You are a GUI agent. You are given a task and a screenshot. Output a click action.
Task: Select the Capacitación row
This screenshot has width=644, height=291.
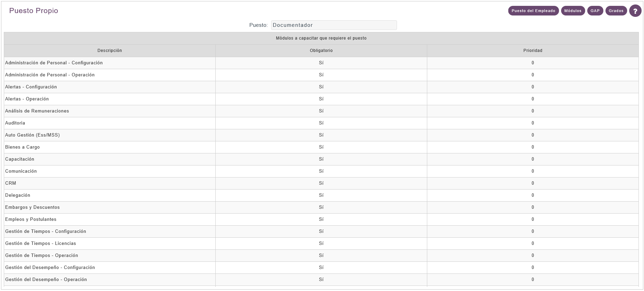pyautogui.click(x=321, y=159)
